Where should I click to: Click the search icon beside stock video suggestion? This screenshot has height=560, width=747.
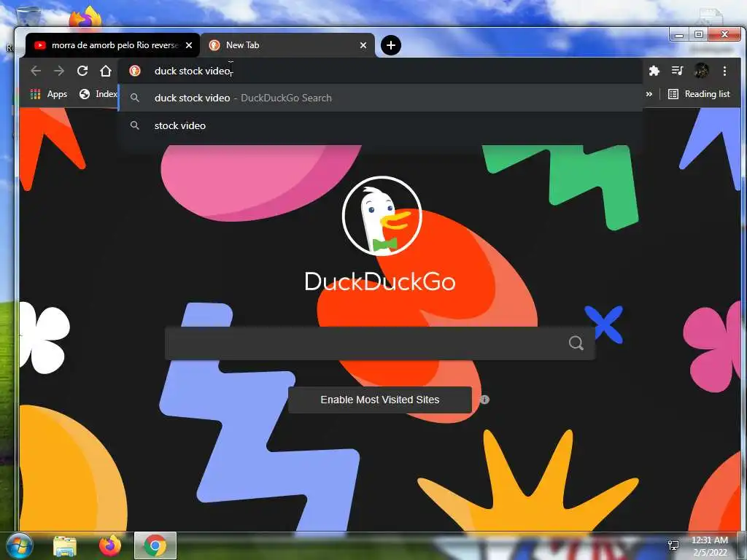pyautogui.click(x=135, y=125)
